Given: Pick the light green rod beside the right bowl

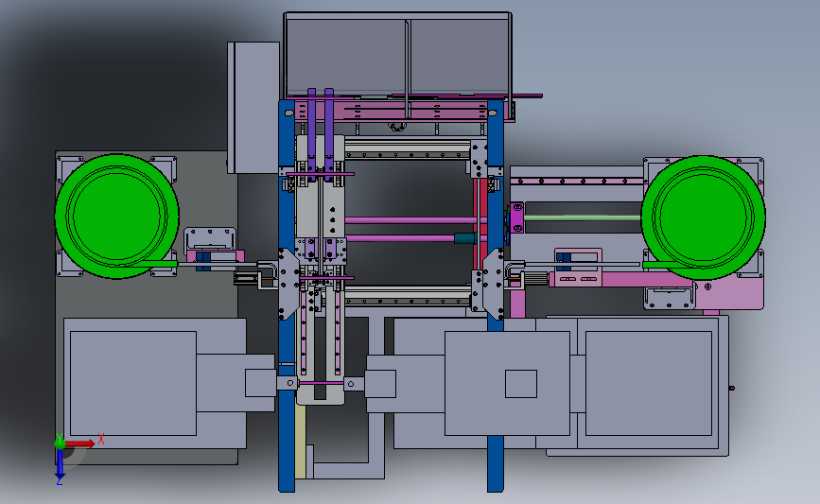Looking at the screenshot, I should point(583,217).
